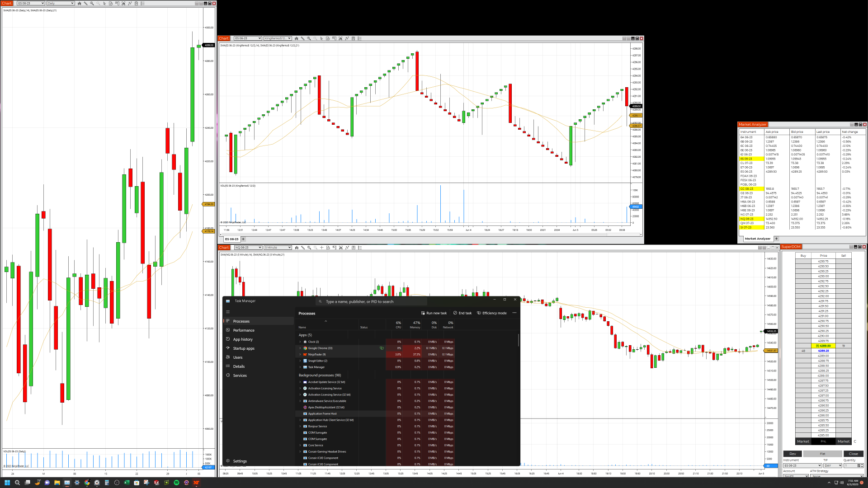Toggle Efficiency mode in Task Manager
Image resolution: width=868 pixels, height=488 pixels.
click(491, 313)
